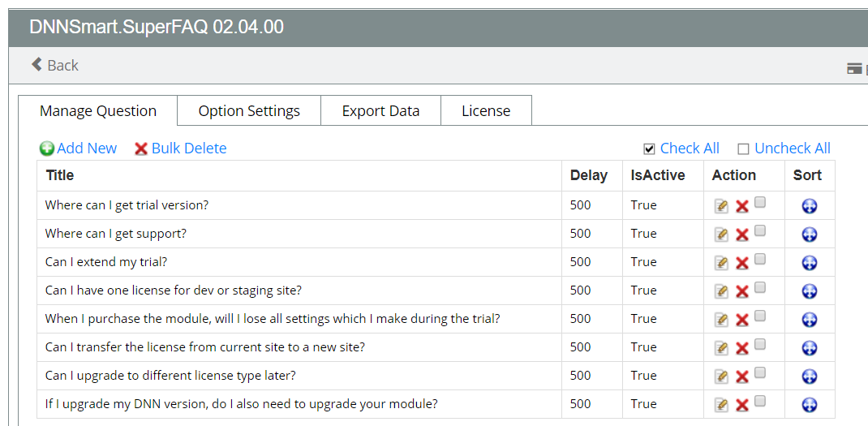
Task: Click sort icon for 'Where can I get support?'
Action: (810, 235)
